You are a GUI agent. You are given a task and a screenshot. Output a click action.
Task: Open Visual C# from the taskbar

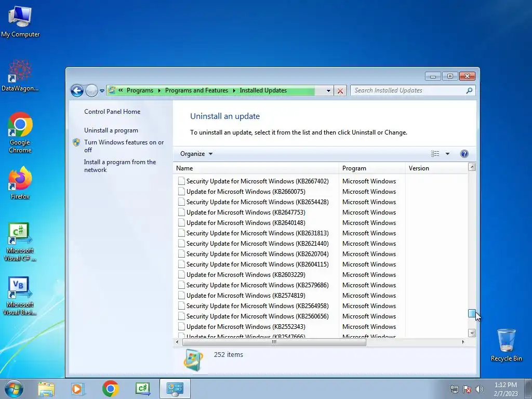click(142, 389)
